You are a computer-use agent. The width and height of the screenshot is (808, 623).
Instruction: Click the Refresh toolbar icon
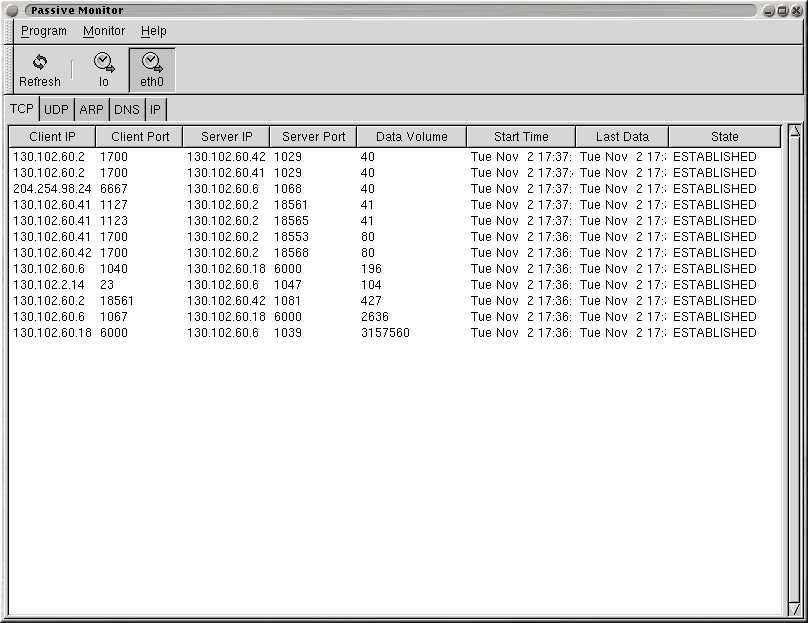point(40,70)
